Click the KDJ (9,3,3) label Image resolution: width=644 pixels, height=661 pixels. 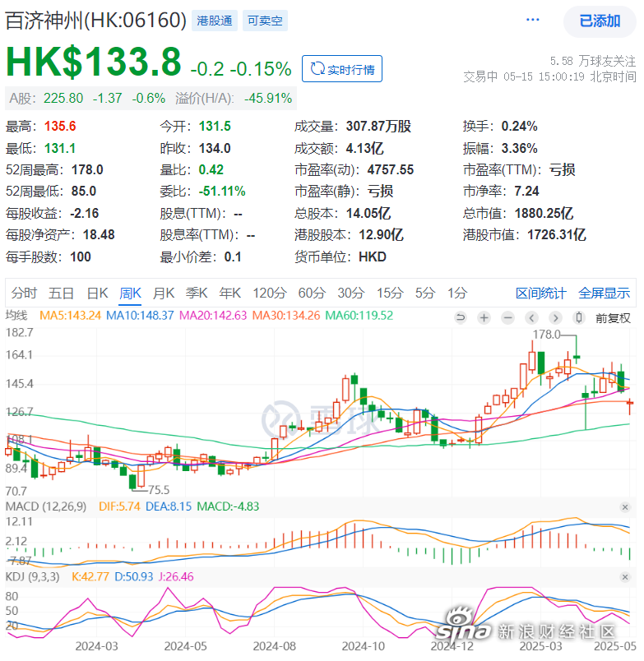[32, 576]
